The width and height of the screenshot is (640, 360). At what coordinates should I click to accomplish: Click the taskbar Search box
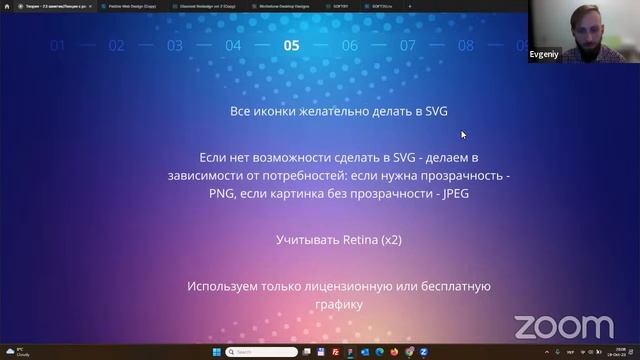pos(261,352)
